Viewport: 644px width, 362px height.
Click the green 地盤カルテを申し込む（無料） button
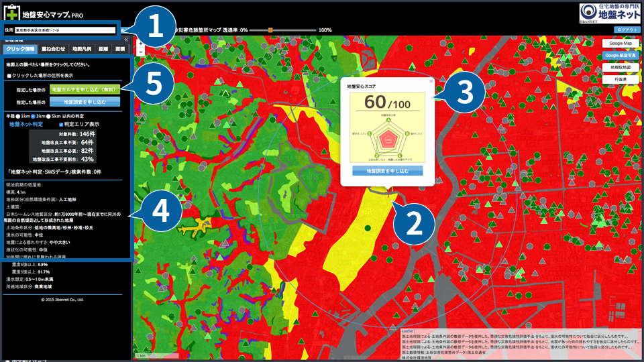coord(85,89)
